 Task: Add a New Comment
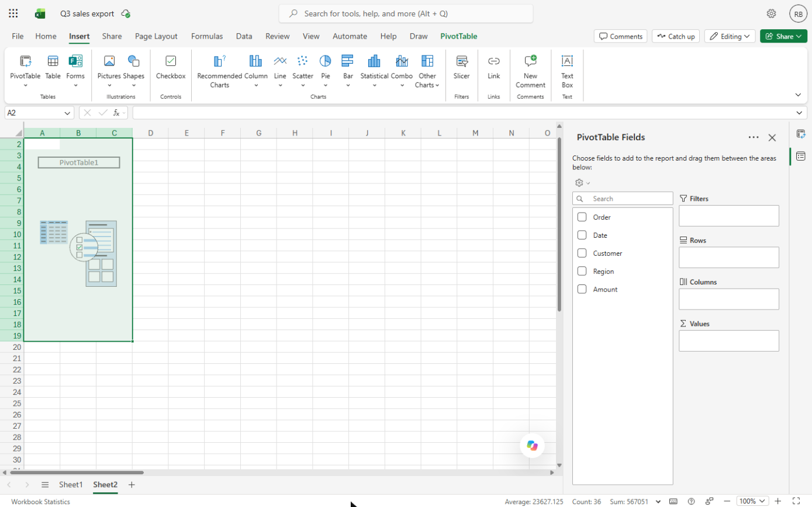click(530, 71)
